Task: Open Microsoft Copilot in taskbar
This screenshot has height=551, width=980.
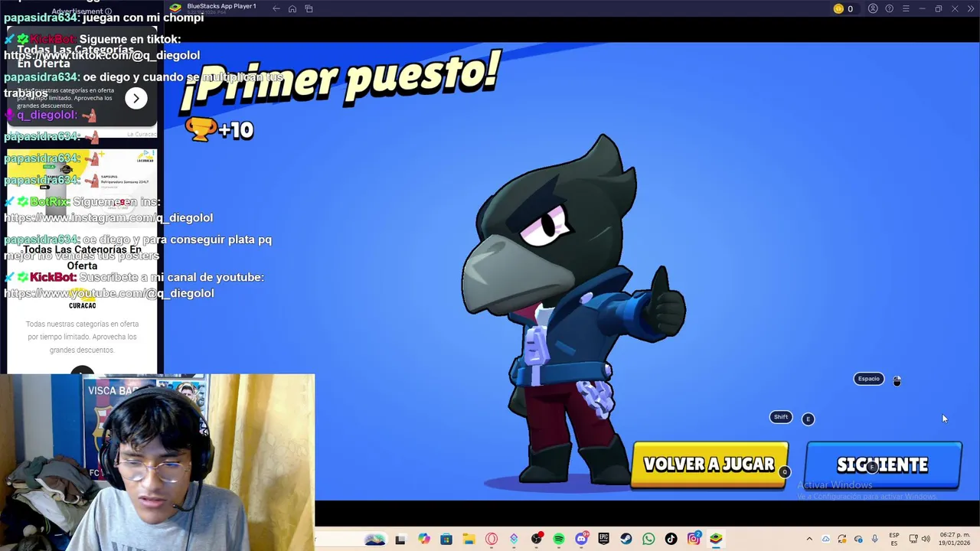Action: 424,540
